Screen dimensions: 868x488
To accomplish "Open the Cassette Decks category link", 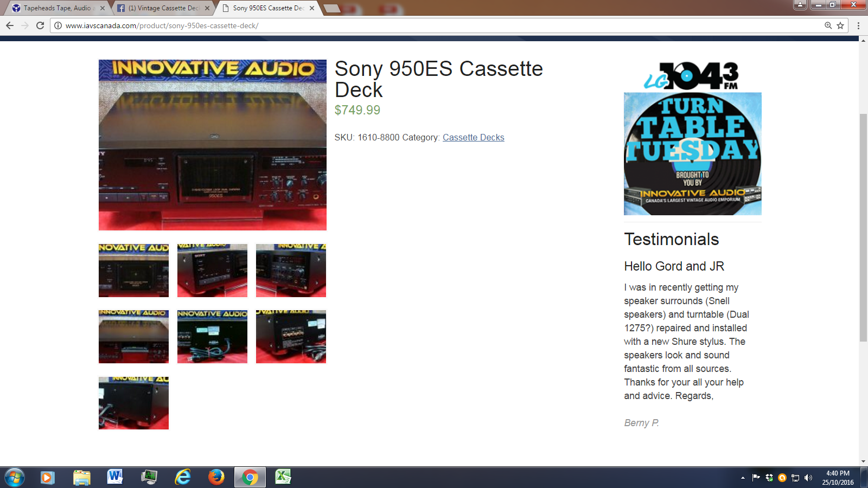I will [473, 138].
